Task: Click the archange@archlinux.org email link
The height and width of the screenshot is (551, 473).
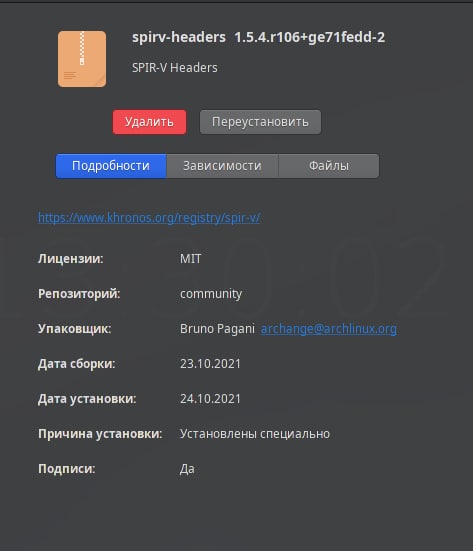Action: point(329,329)
